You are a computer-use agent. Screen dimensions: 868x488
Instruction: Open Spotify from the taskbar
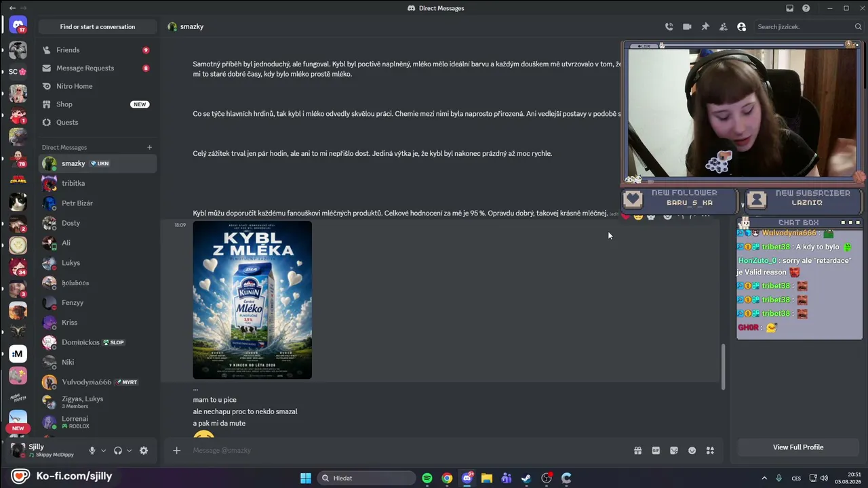pyautogui.click(x=427, y=478)
